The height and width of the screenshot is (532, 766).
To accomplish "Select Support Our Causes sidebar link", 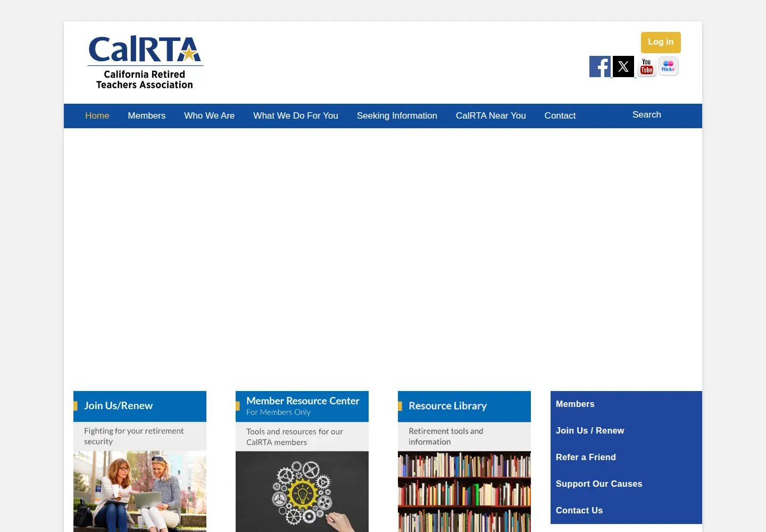I will click(599, 484).
